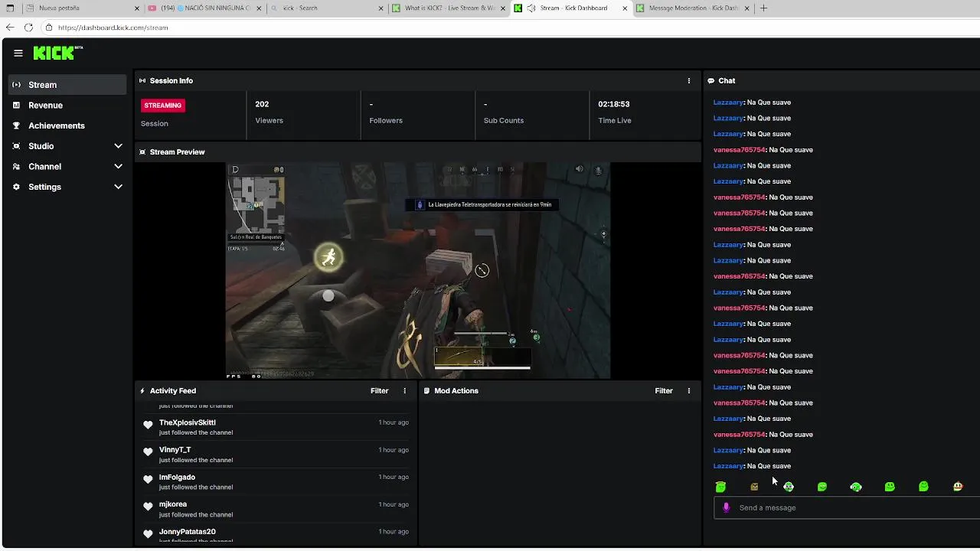Click the Session Info panel title
This screenshot has width=980, height=551.
pyautogui.click(x=171, y=80)
